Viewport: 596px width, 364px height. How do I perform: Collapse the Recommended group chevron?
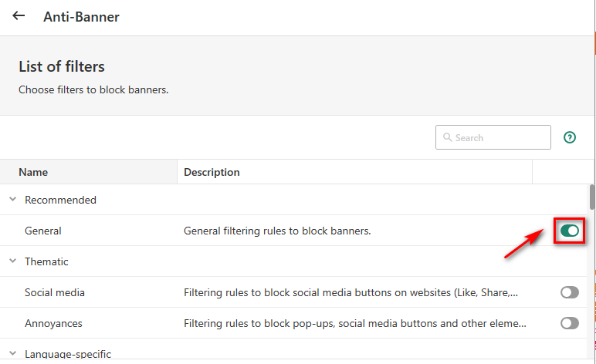[x=12, y=200]
